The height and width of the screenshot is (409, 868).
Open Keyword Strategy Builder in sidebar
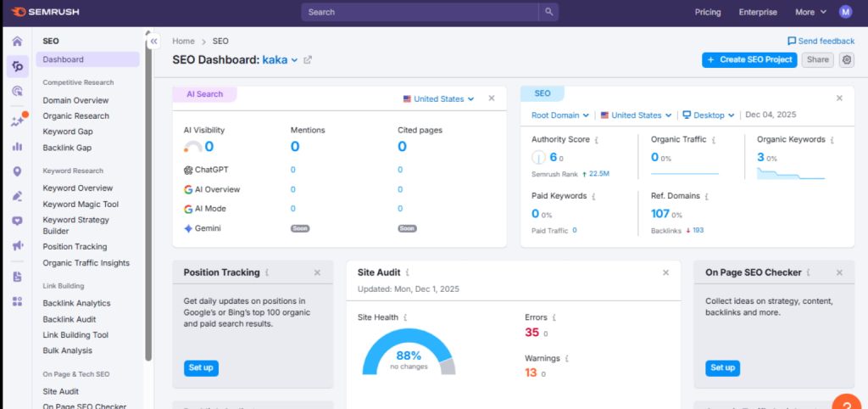click(x=75, y=225)
